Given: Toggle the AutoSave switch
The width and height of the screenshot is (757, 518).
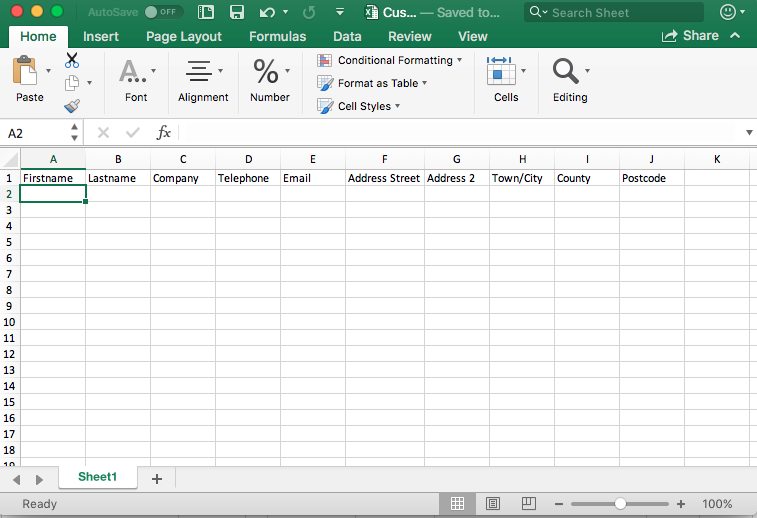Looking at the screenshot, I should click(163, 12).
